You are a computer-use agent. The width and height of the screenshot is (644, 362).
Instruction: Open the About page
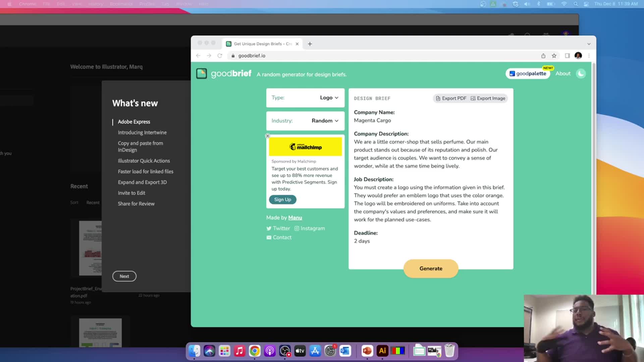[x=563, y=73]
